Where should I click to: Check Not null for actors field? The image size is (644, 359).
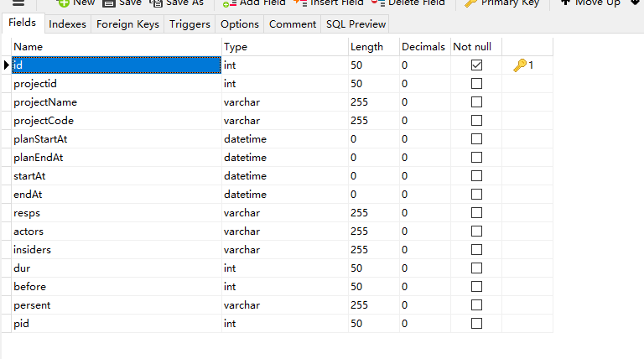click(476, 232)
